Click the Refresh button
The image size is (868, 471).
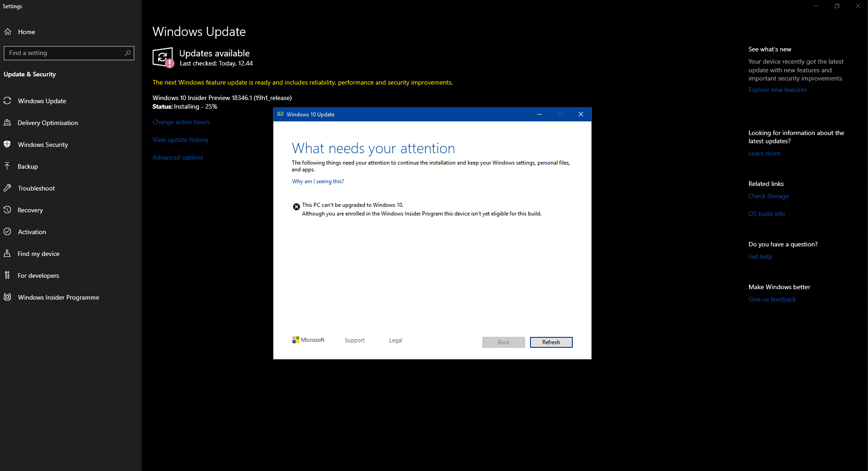tap(551, 342)
